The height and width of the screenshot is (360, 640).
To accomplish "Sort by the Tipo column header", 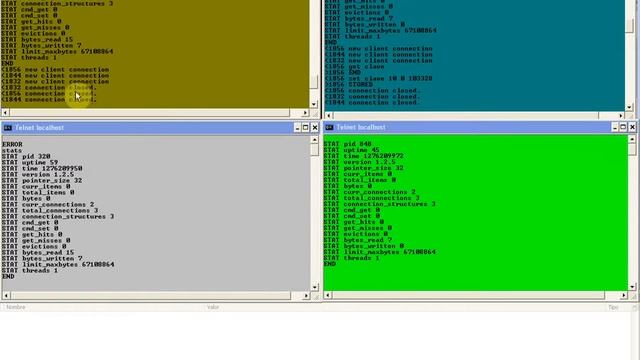I will [613, 307].
